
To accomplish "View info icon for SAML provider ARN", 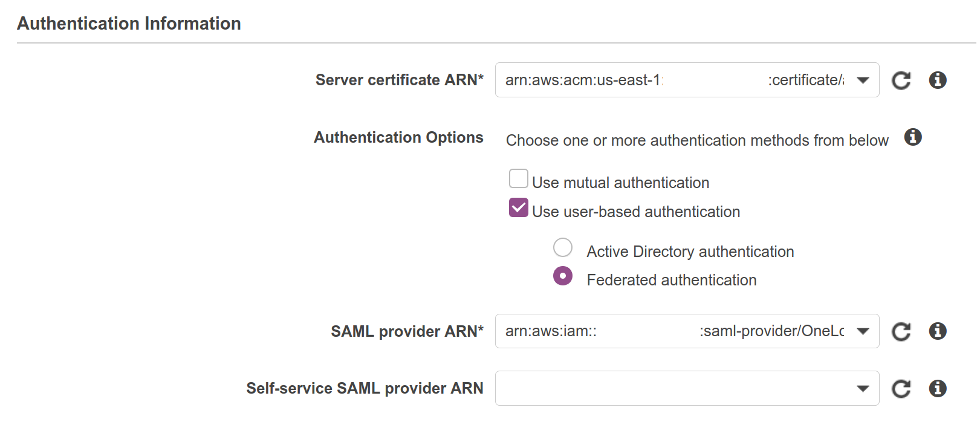I will pyautogui.click(x=937, y=331).
